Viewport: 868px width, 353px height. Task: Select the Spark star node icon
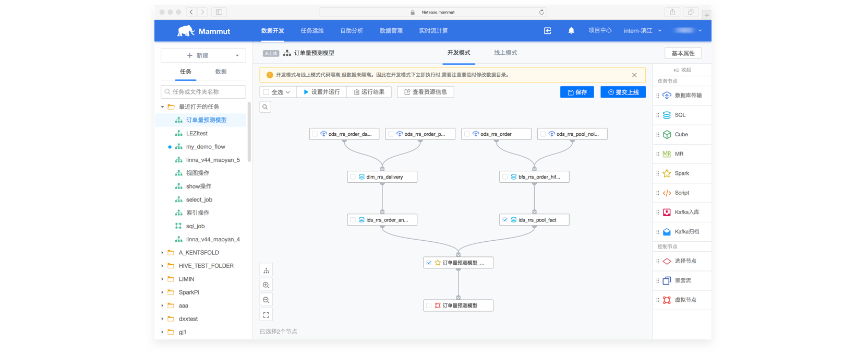pos(667,173)
